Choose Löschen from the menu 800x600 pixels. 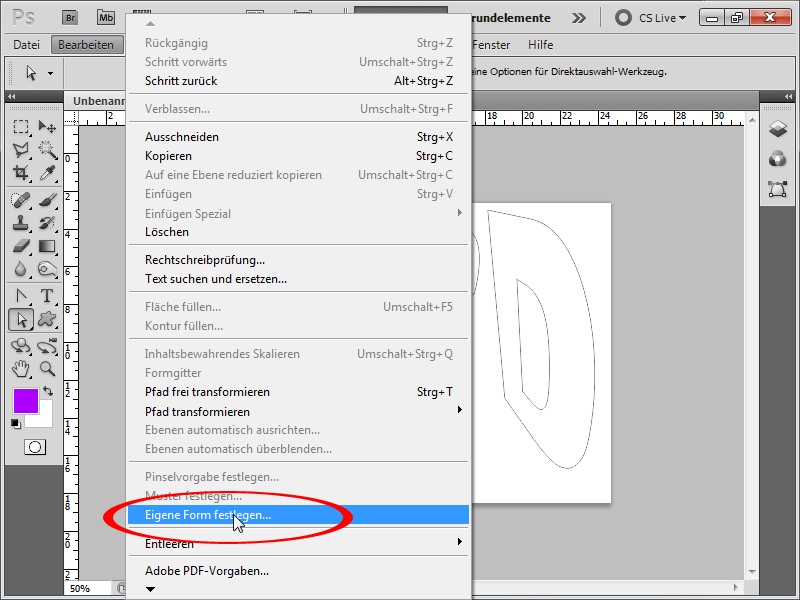(x=298, y=232)
